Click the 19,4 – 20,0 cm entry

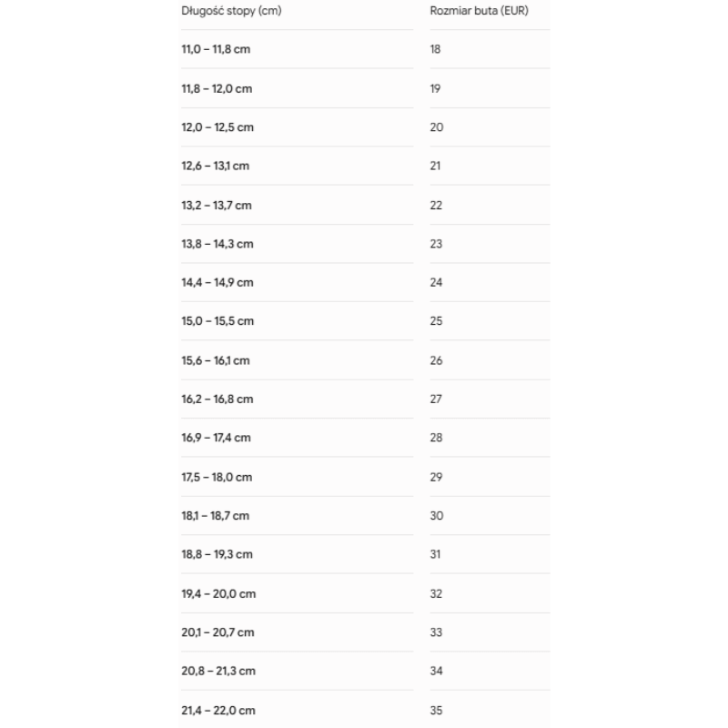click(218, 593)
